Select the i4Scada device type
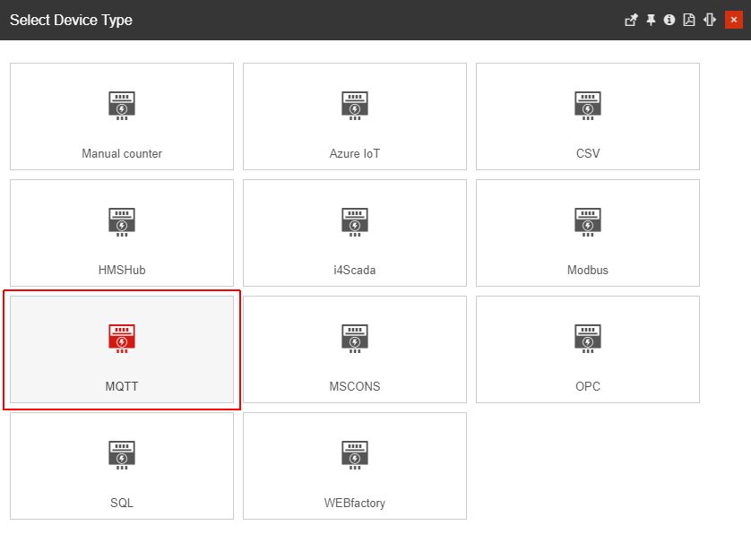The height and width of the screenshot is (560, 751). click(354, 221)
